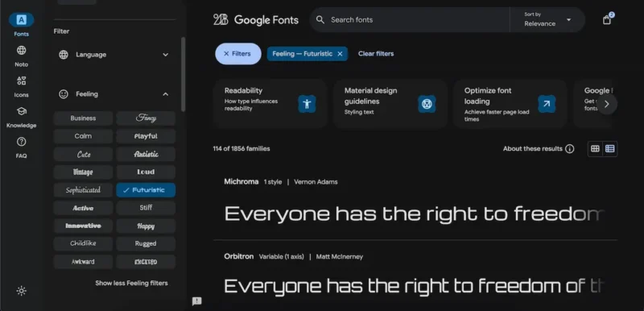This screenshot has height=311, width=644.
Task: Open the Knowledge graduation cap section
Action: 22,117
